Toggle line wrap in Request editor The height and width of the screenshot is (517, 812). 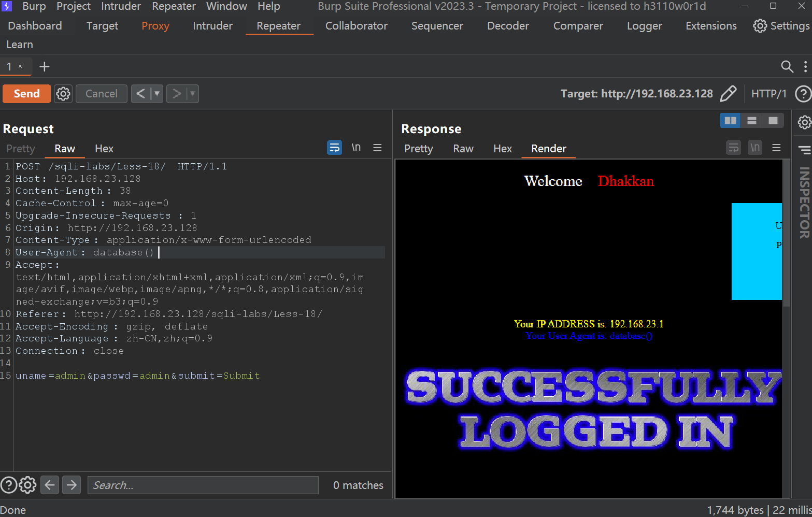pyautogui.click(x=334, y=148)
